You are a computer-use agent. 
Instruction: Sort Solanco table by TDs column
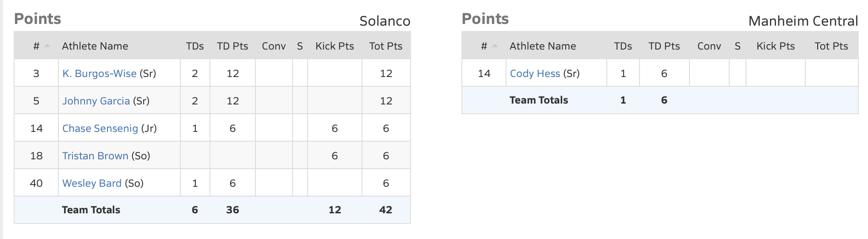tap(195, 46)
